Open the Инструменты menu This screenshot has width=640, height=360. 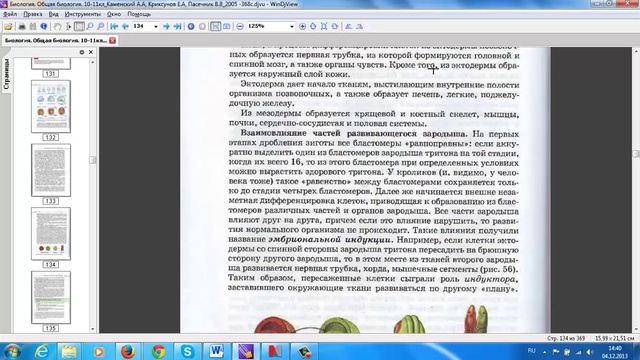click(x=82, y=14)
